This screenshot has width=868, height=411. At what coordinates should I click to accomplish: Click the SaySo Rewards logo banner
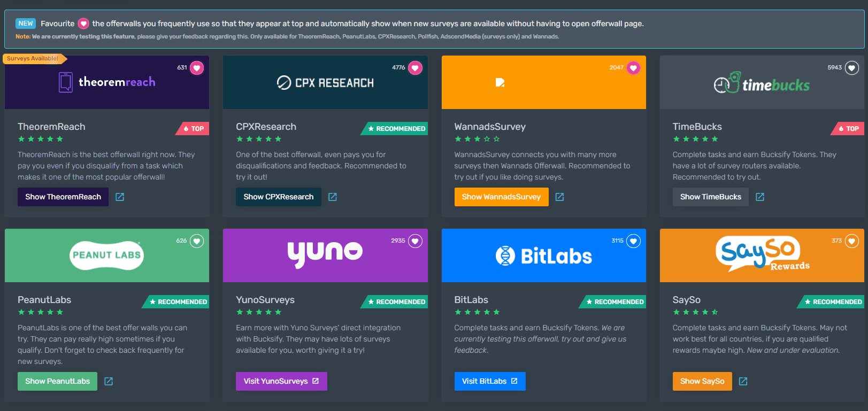click(x=762, y=255)
